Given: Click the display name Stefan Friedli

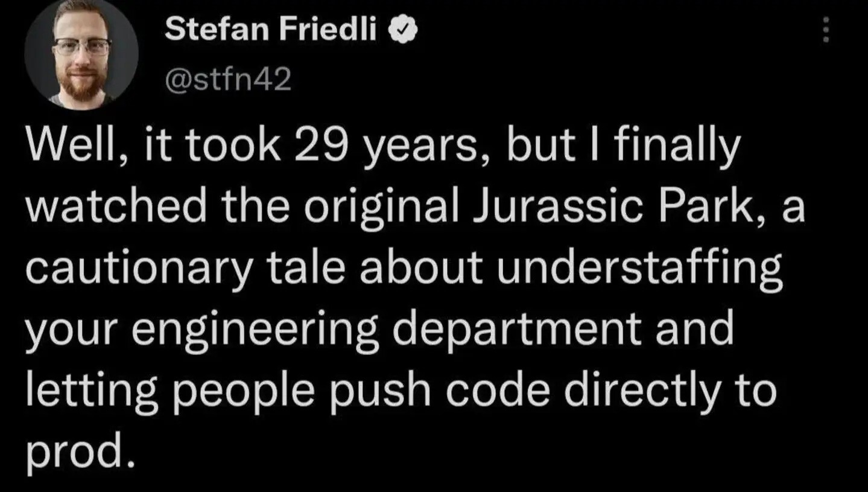Looking at the screenshot, I should pyautogui.click(x=270, y=29).
